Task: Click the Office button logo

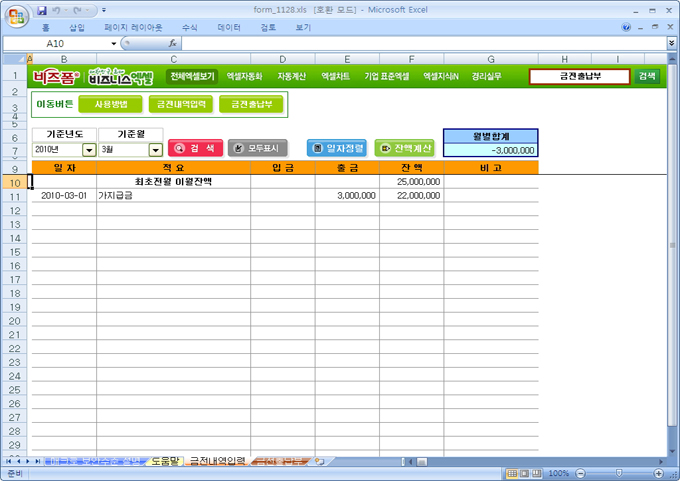Action: 16,16
